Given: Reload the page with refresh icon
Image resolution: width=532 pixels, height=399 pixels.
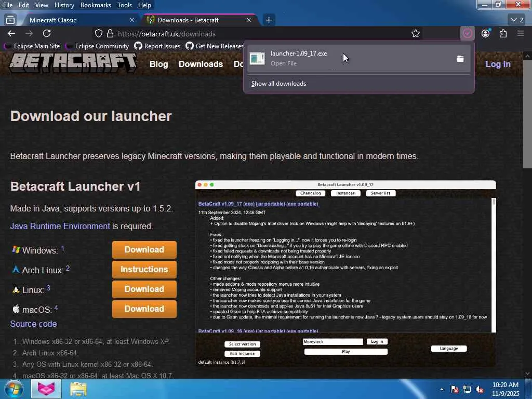Looking at the screenshot, I should 47,33.
